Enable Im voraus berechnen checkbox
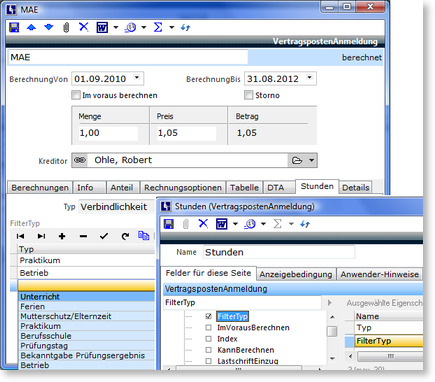The image size is (435, 382). pyautogui.click(x=76, y=95)
